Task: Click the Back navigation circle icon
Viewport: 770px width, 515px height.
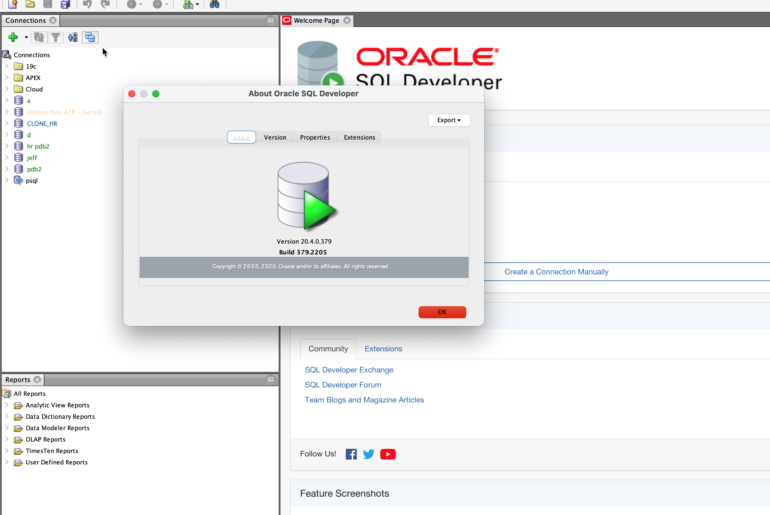Action: [131, 4]
